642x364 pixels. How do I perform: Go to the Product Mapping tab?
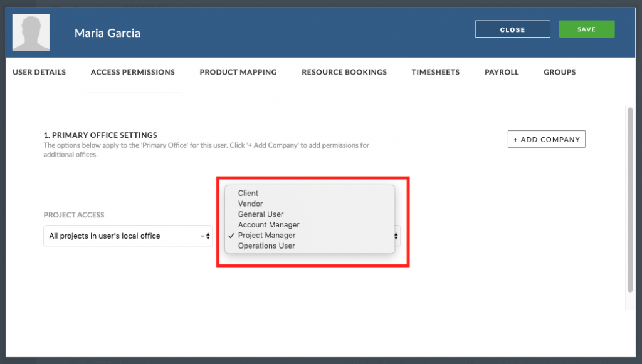coord(238,72)
